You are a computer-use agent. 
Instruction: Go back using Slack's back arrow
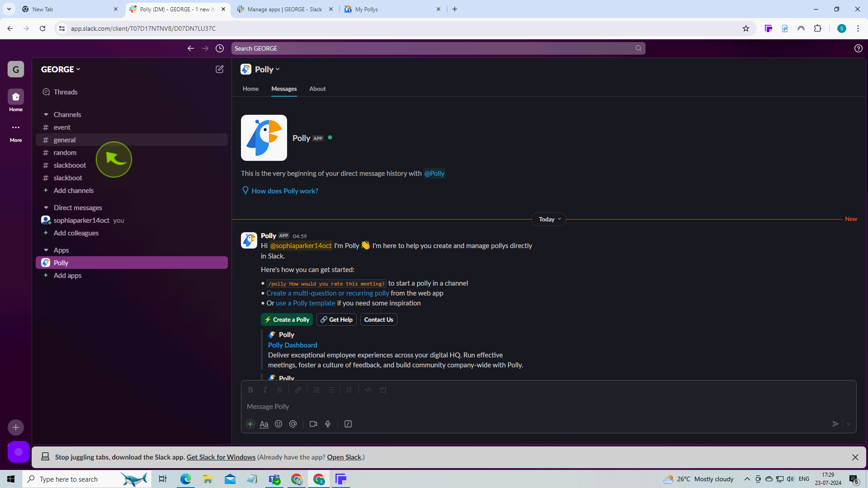191,48
